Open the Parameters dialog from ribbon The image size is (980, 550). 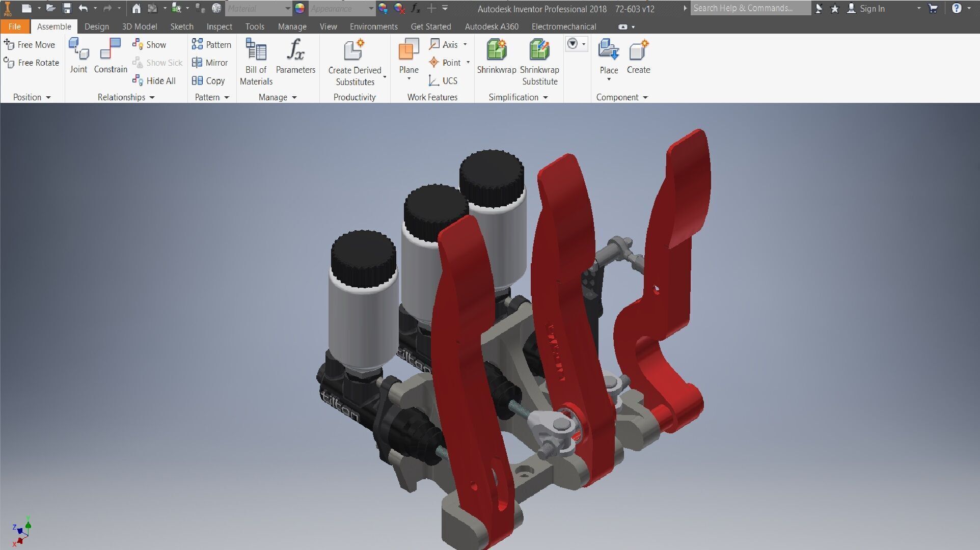click(295, 56)
